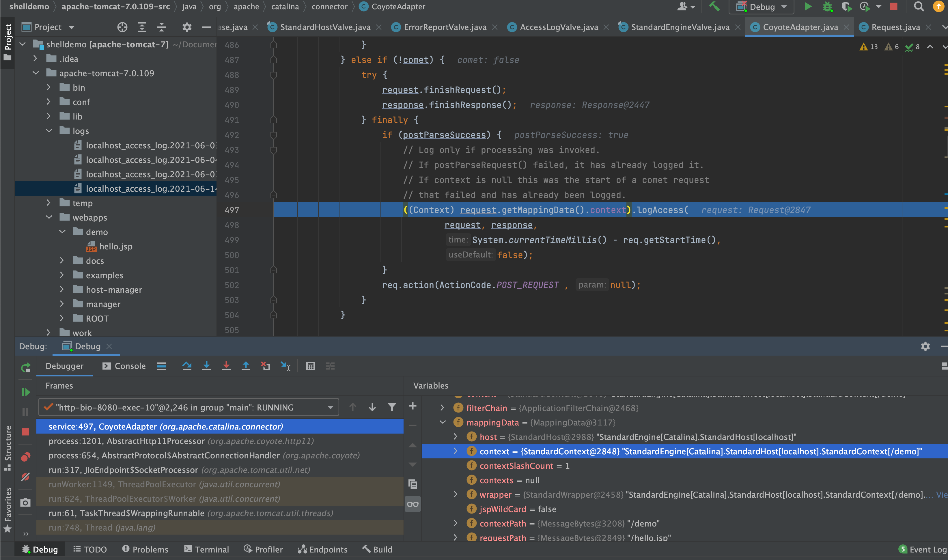Click Step Over icon in debugger toolbar

click(x=187, y=366)
